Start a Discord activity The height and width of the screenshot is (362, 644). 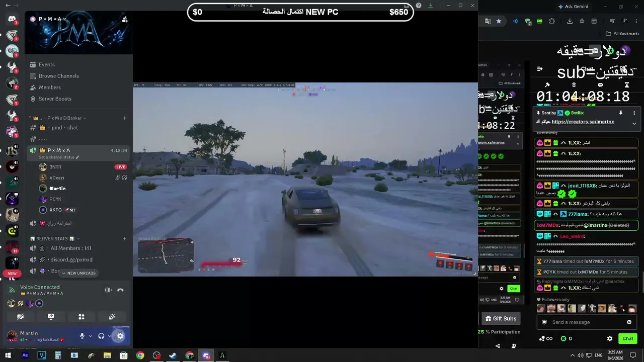click(82, 317)
